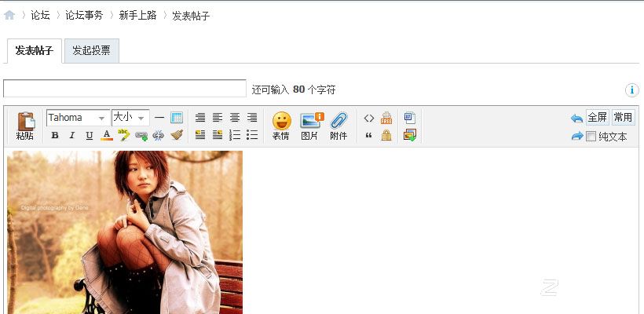This screenshot has width=644, height=314.
Task: Undo with the blue left-curved arrow
Action: [576, 119]
